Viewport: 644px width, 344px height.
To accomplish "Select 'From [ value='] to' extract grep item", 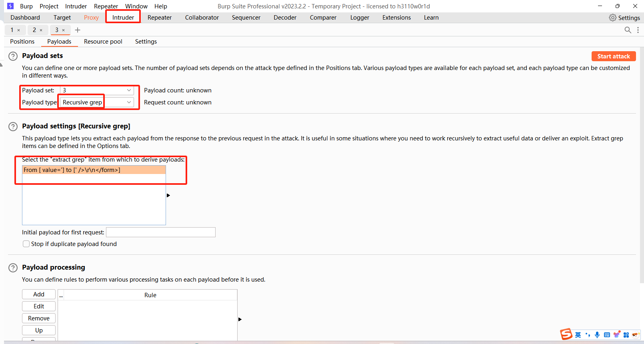I will point(94,170).
